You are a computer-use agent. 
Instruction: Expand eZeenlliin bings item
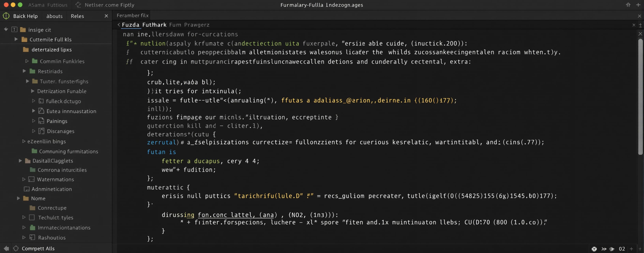point(24,141)
